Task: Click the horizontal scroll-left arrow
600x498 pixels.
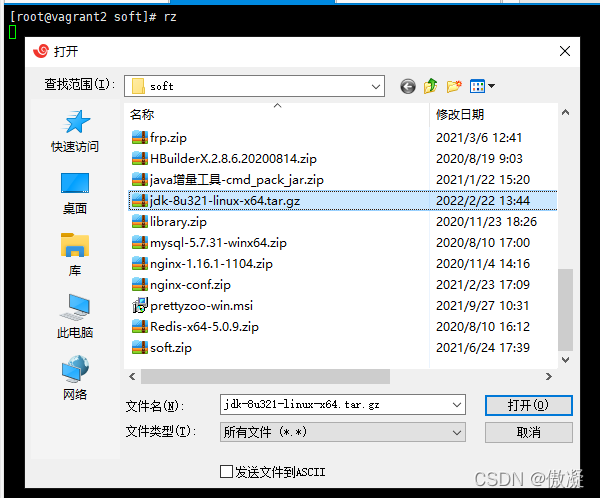Action: (x=132, y=377)
